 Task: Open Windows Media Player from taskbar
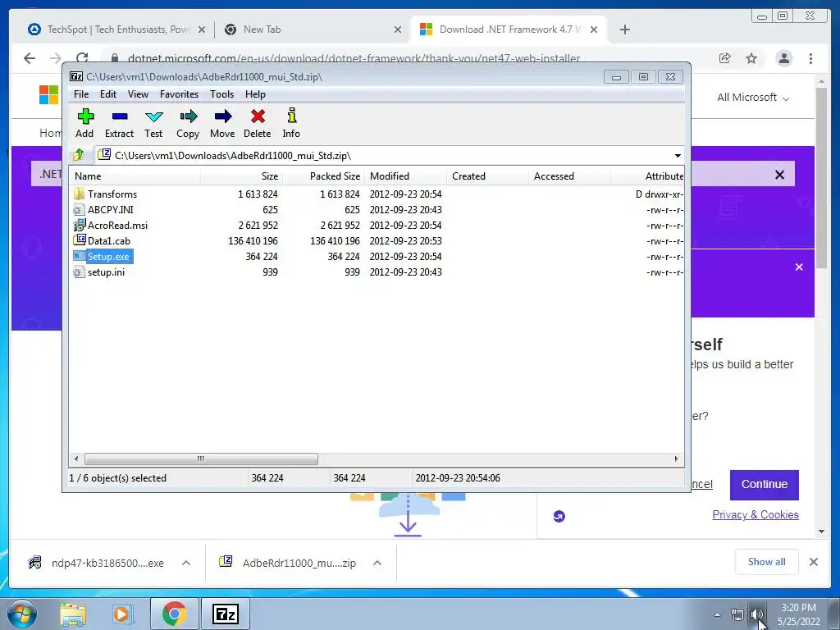[121, 614]
